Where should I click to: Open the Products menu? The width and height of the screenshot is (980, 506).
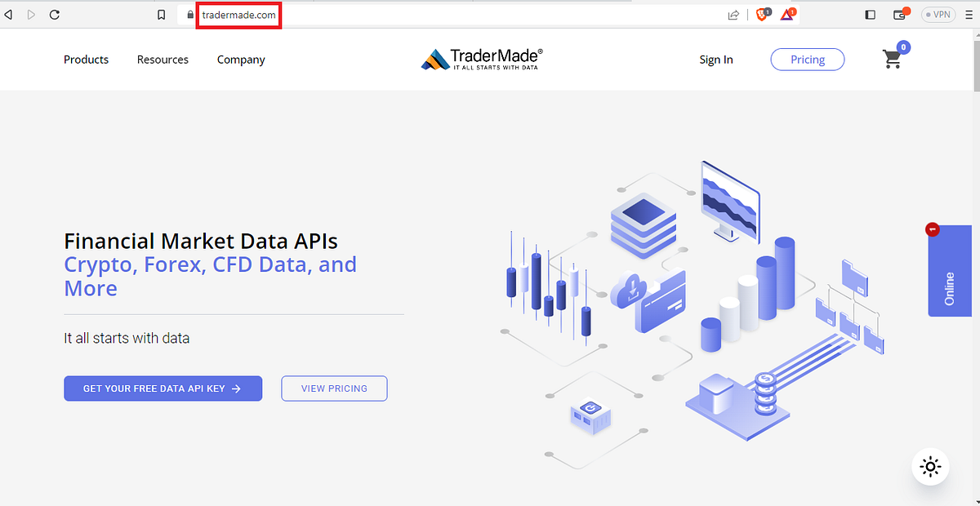87,60
